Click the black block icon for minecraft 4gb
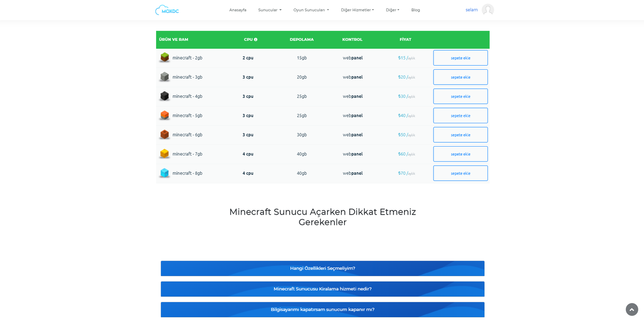The height and width of the screenshot is (323, 644). (165, 96)
